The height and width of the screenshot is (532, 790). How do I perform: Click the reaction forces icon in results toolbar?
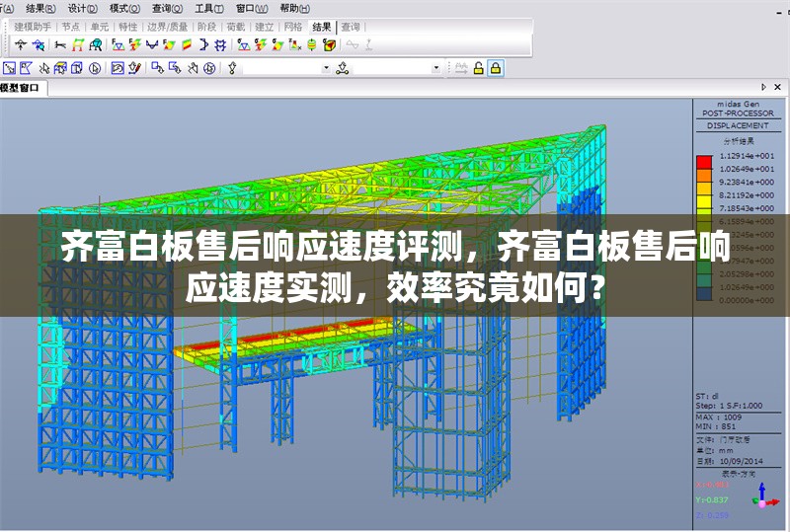coord(118,45)
